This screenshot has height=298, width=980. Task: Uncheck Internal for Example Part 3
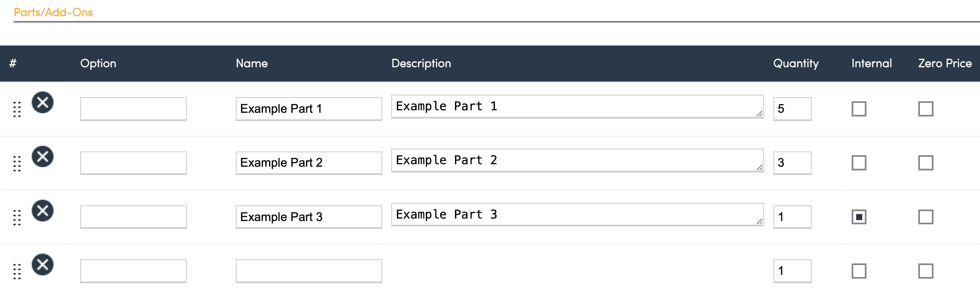(859, 217)
